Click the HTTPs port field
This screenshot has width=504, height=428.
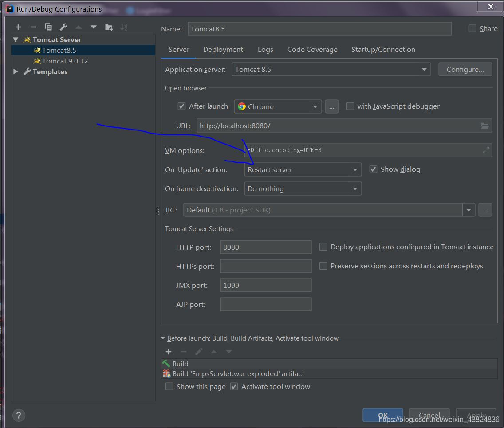click(266, 266)
